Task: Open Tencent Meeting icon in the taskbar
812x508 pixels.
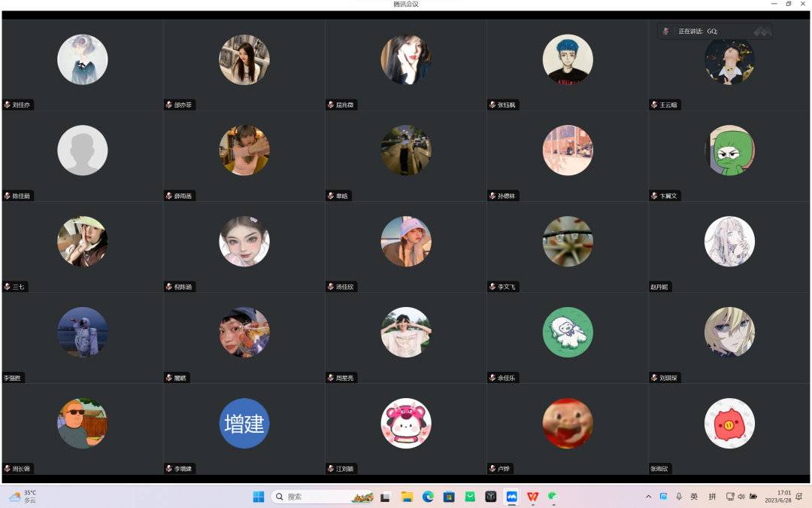Action: click(512, 497)
